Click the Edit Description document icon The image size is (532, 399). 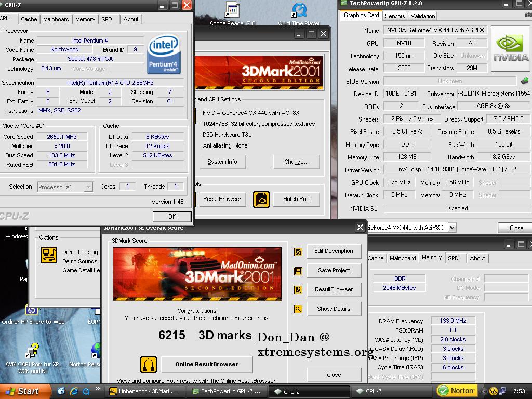click(298, 252)
